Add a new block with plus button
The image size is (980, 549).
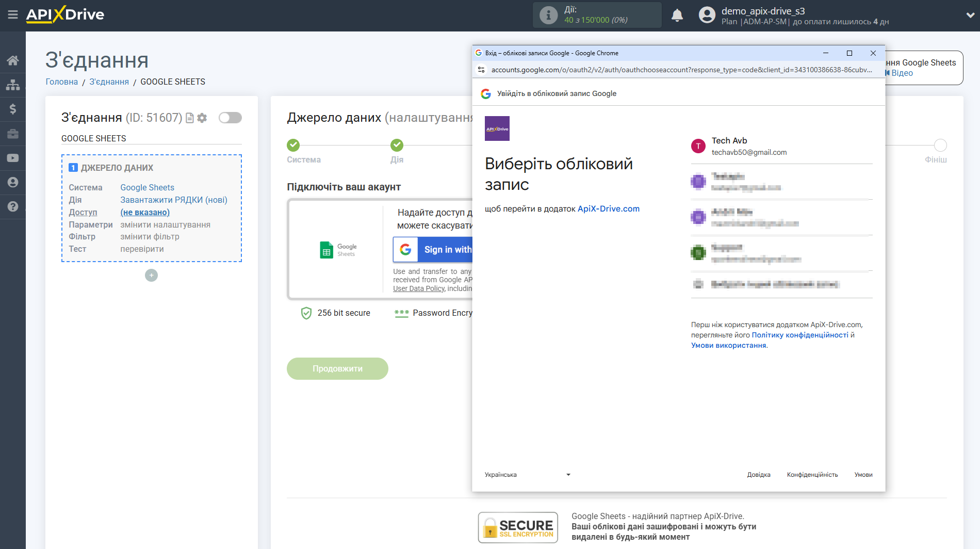[x=151, y=276]
